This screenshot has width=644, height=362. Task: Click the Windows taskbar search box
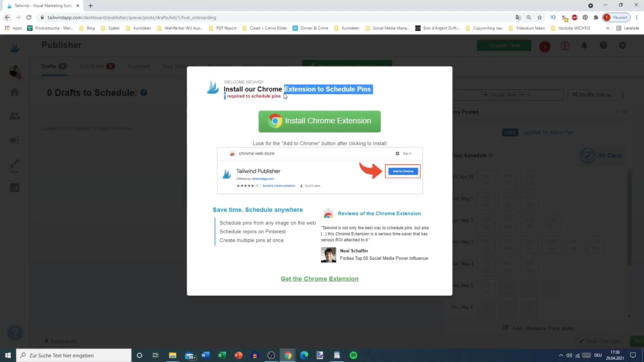coord(74,355)
